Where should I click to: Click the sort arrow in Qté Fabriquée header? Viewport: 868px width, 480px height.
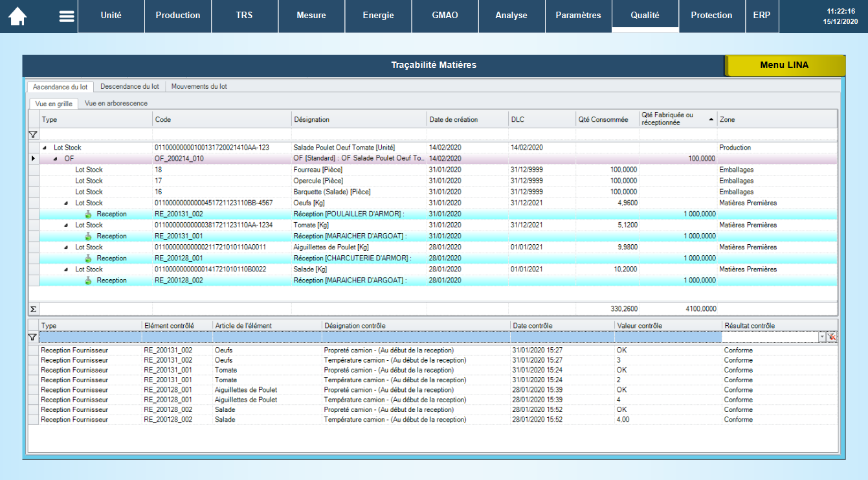click(711, 119)
